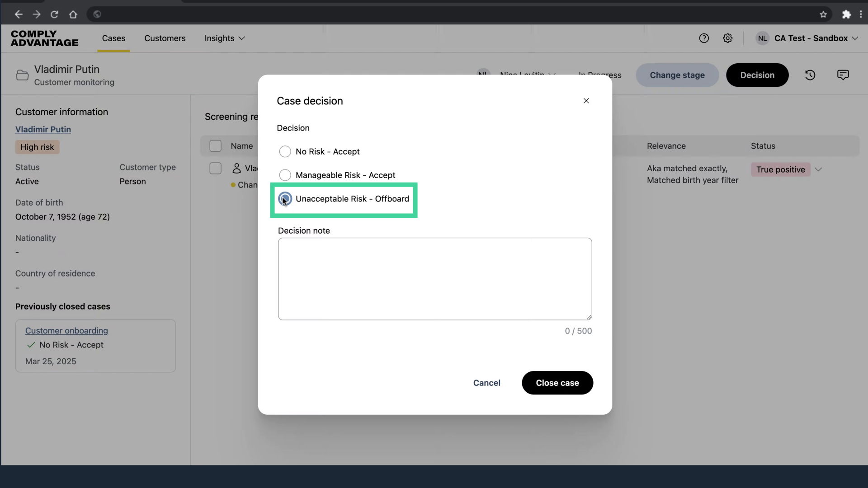Image resolution: width=868 pixels, height=488 pixels.
Task: Close the Case decision dialog
Action: click(586, 101)
